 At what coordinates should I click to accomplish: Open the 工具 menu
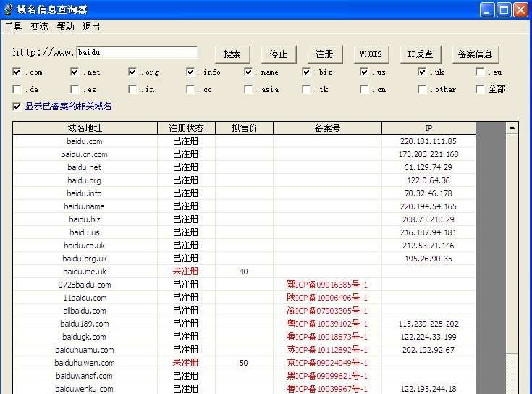(13, 27)
